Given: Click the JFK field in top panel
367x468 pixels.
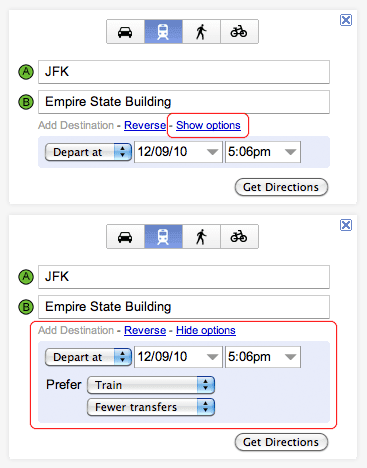Looking at the screenshot, I should 184,72.
